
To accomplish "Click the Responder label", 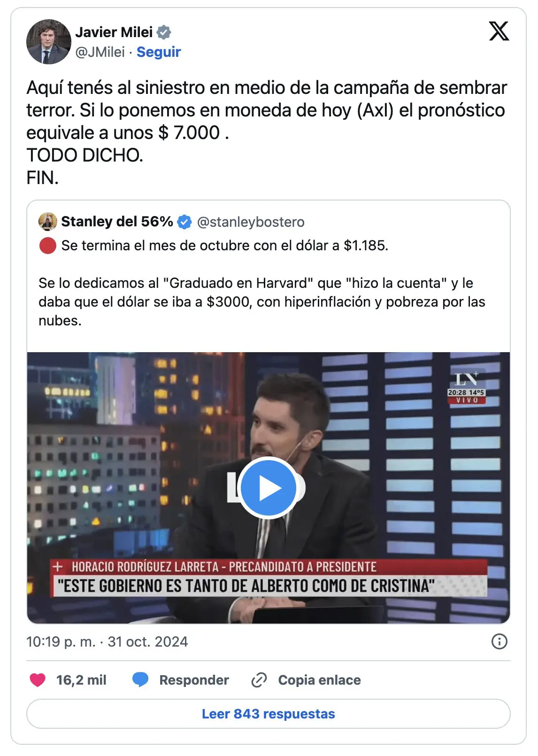I will tap(194, 680).
